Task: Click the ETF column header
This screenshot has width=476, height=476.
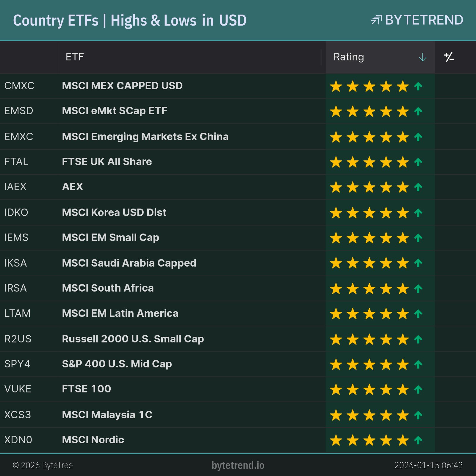Action: click(75, 57)
